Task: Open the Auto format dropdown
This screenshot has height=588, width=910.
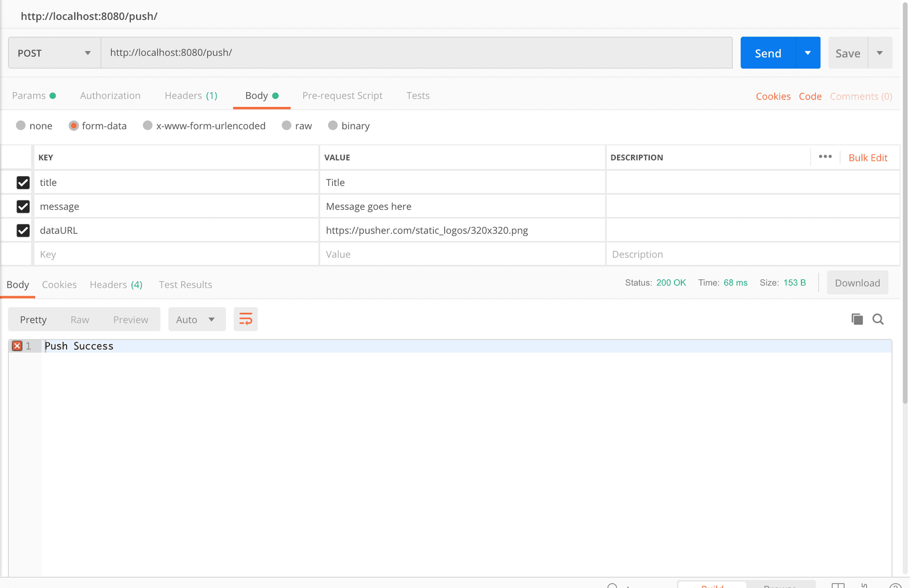Action: (196, 320)
